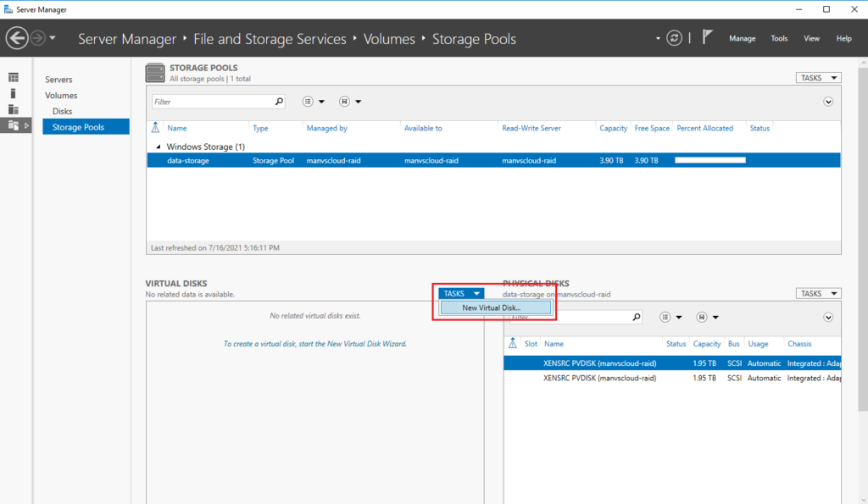Click Physical Disks list criteria icon
Image resolution: width=868 pixels, height=504 pixels.
pos(665,317)
